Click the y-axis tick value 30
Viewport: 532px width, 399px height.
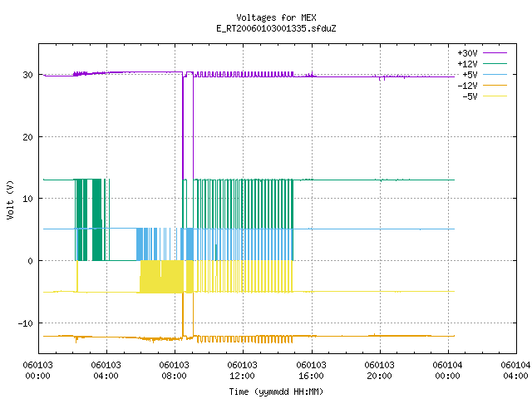(27, 75)
